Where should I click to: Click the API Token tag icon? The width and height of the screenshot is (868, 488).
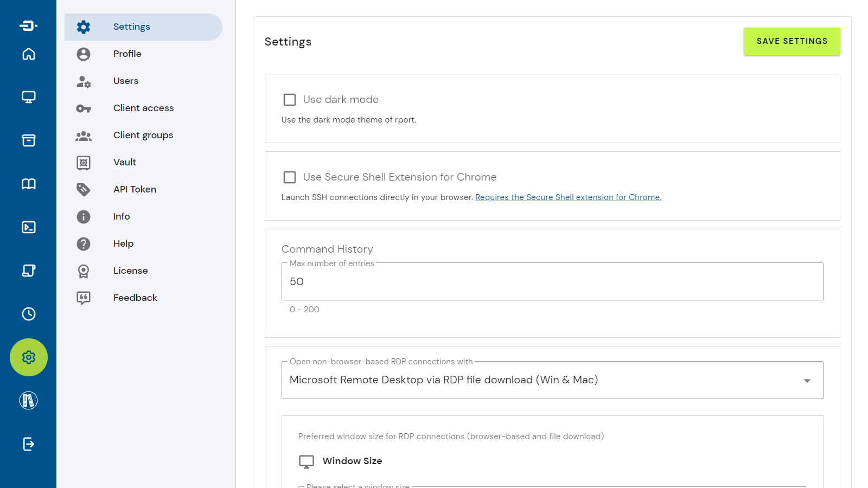tap(84, 189)
